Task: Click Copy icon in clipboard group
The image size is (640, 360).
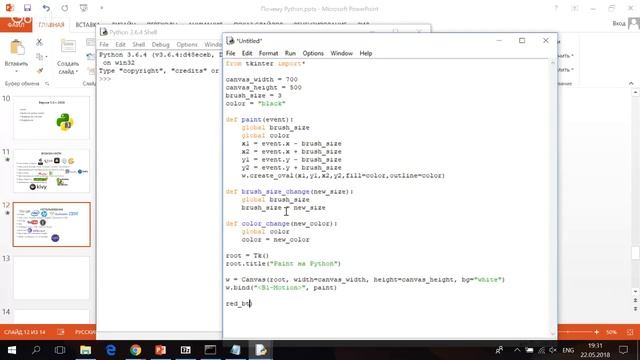Action: click(40, 56)
